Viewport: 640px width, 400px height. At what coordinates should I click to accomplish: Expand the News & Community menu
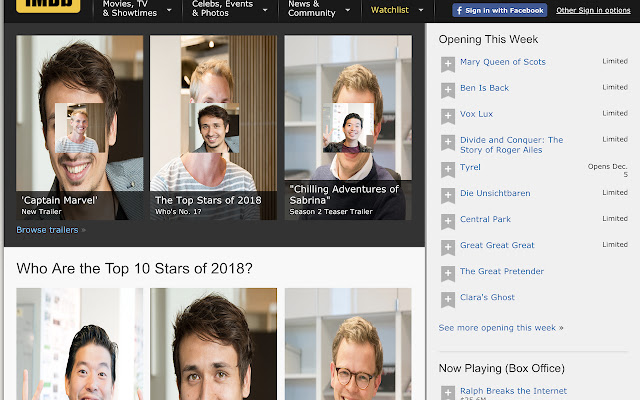pos(318,9)
